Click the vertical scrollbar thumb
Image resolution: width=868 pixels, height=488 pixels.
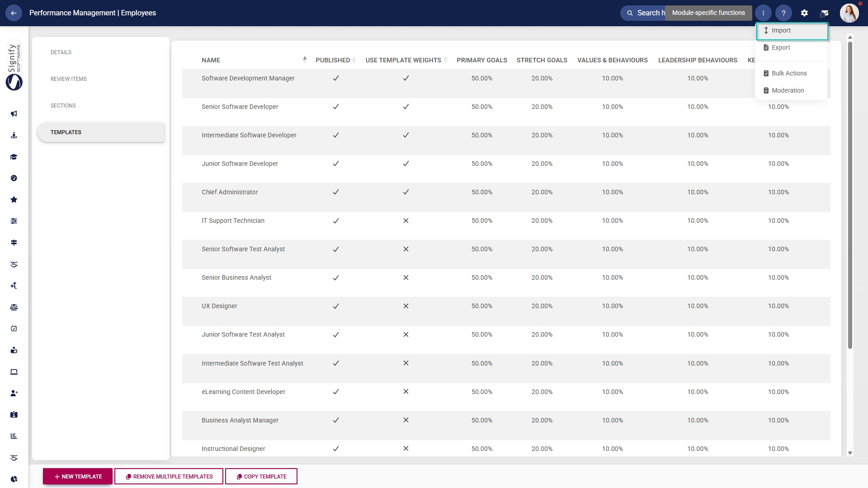(850, 195)
